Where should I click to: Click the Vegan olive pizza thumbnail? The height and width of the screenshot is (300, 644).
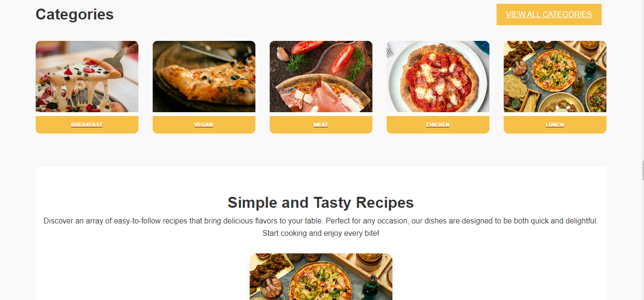(x=204, y=77)
